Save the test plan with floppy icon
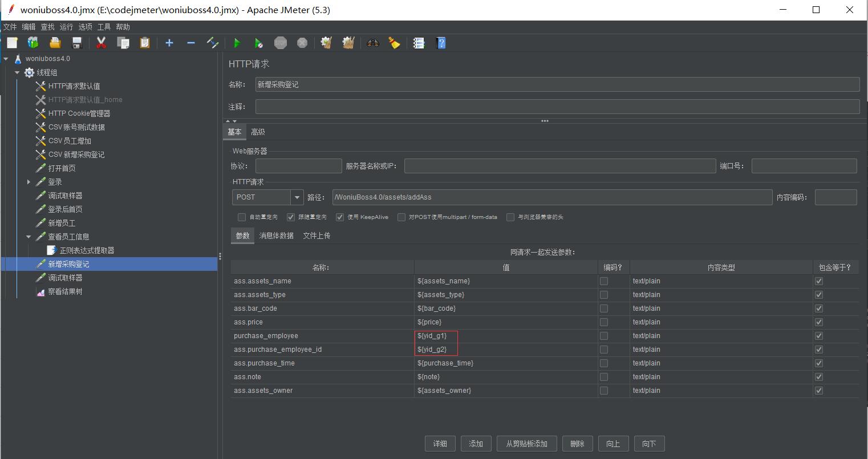The image size is (868, 459). [77, 43]
